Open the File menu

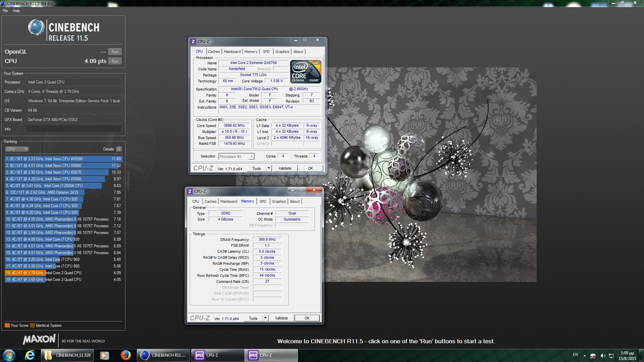tap(5, 11)
